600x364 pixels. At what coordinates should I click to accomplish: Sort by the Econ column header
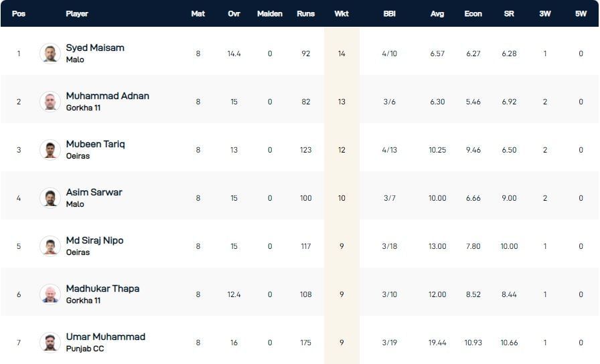click(473, 13)
